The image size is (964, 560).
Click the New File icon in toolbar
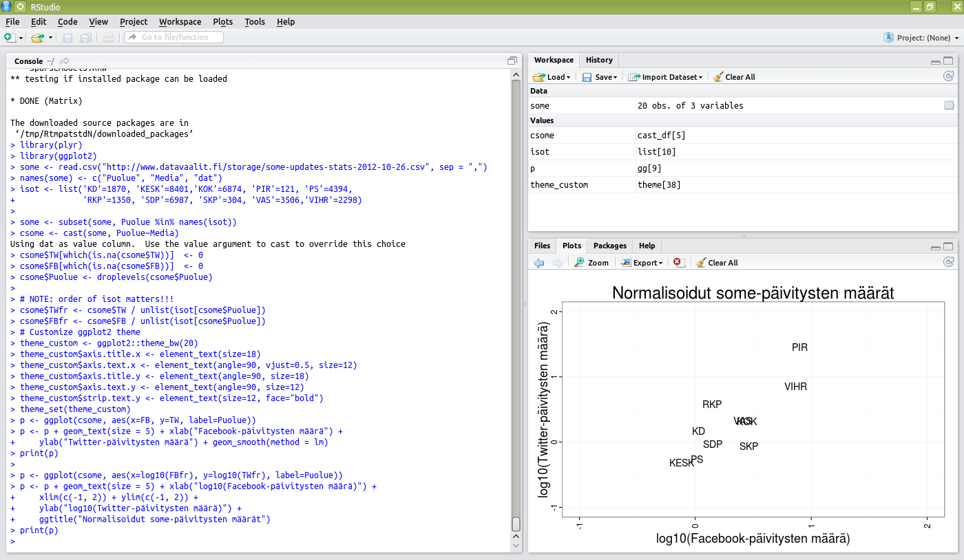(x=10, y=37)
